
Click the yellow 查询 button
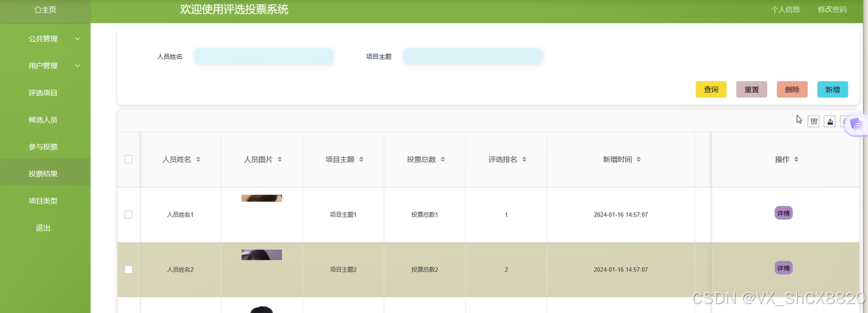pyautogui.click(x=711, y=89)
